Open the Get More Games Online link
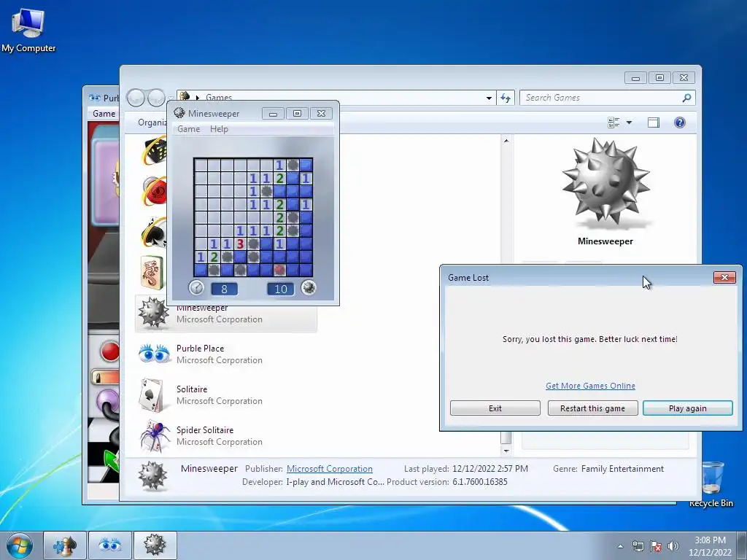 tap(590, 386)
